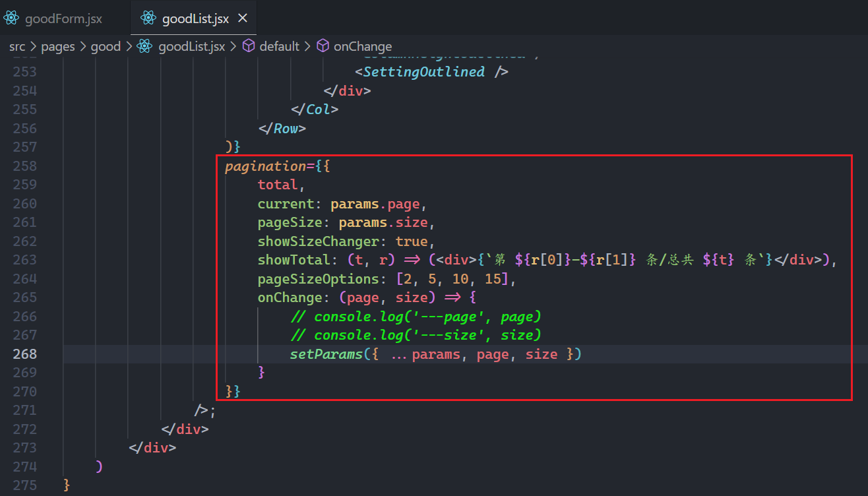Click line number 275 in gutter

25,485
